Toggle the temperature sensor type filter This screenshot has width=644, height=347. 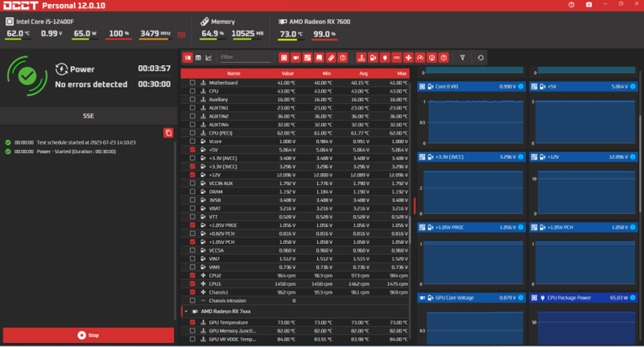click(361, 57)
